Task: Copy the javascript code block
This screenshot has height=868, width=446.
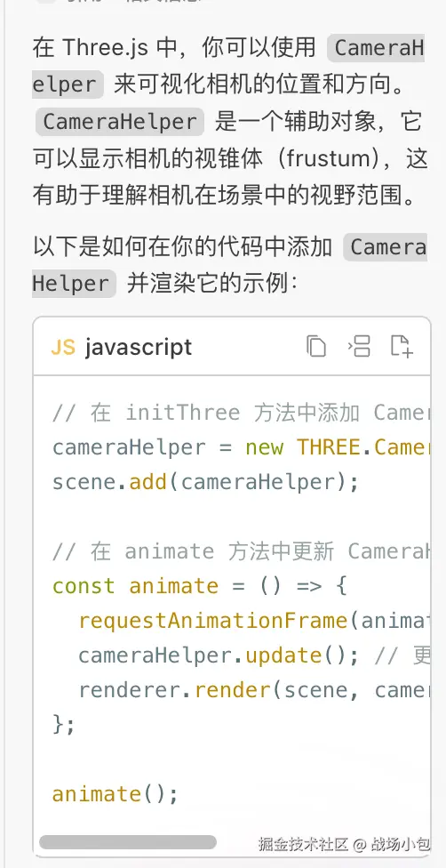Action: pyautogui.click(x=316, y=346)
